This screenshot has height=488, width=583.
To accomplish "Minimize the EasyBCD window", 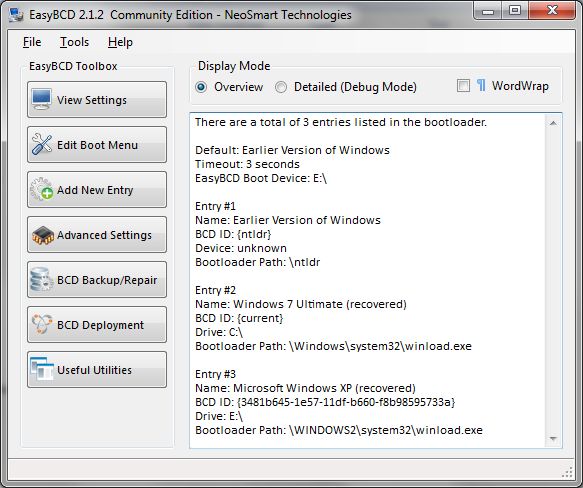I will click(487, 11).
